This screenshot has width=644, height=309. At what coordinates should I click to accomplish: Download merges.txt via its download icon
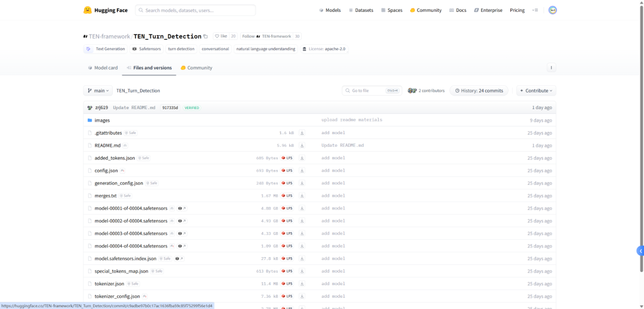point(302,196)
